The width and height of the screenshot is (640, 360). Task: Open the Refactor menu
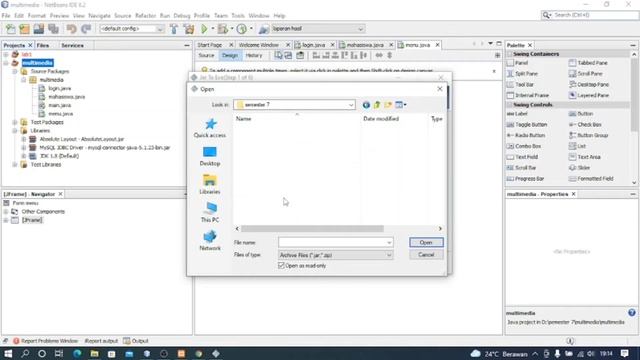click(145, 16)
